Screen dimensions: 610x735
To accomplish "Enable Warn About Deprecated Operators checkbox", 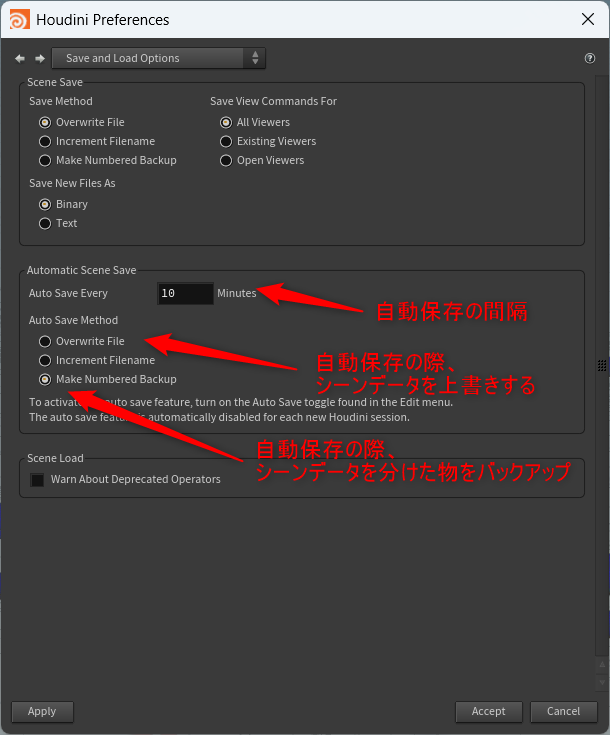I will pos(37,480).
